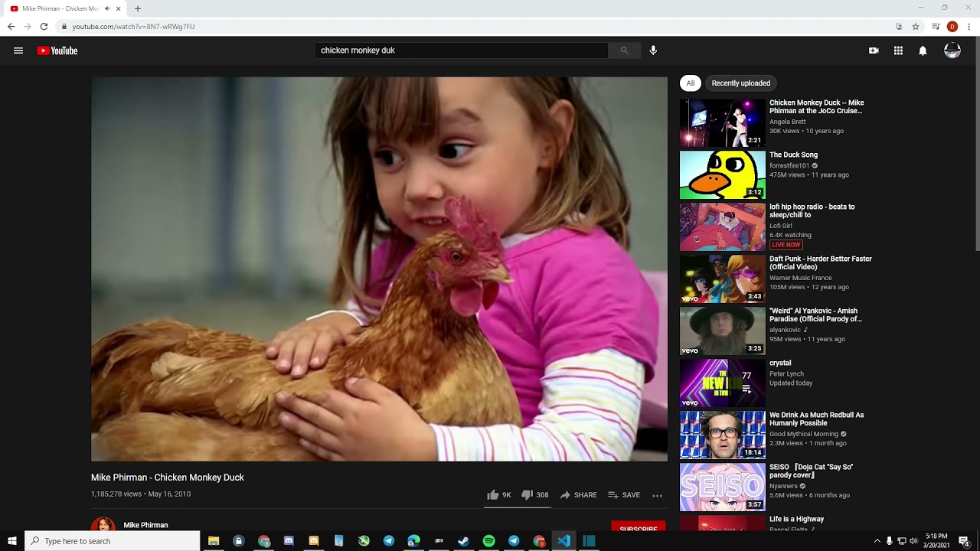980x551 pixels.
Task: Click the search magnifier button
Action: [x=624, y=51]
